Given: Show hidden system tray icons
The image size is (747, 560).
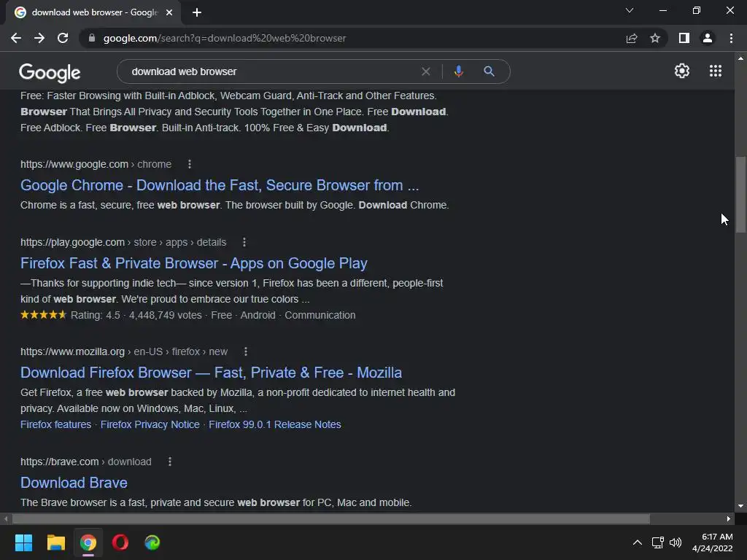Looking at the screenshot, I should [637, 542].
